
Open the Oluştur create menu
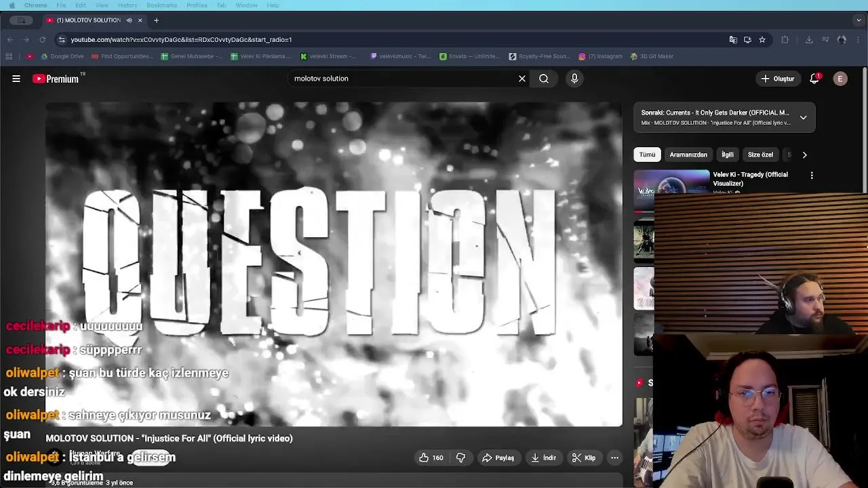point(777,79)
